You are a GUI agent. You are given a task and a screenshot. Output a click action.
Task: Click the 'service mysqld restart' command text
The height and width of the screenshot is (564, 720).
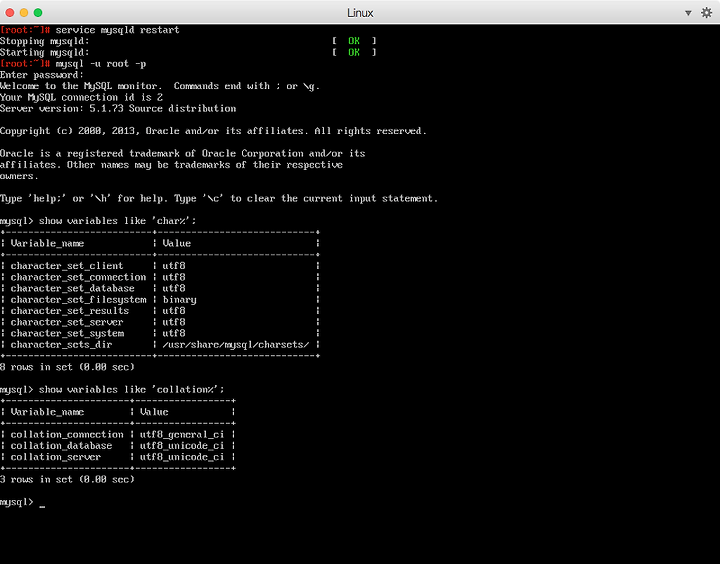[118, 30]
